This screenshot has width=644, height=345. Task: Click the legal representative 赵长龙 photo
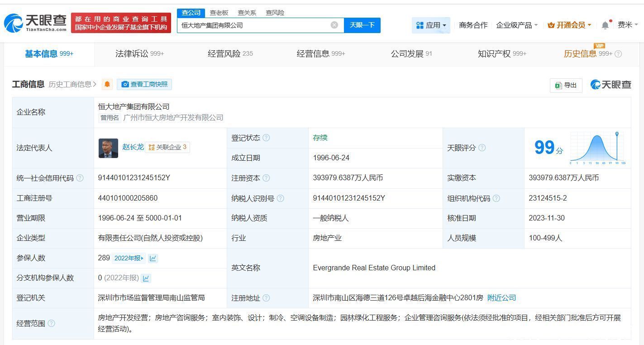pos(108,148)
